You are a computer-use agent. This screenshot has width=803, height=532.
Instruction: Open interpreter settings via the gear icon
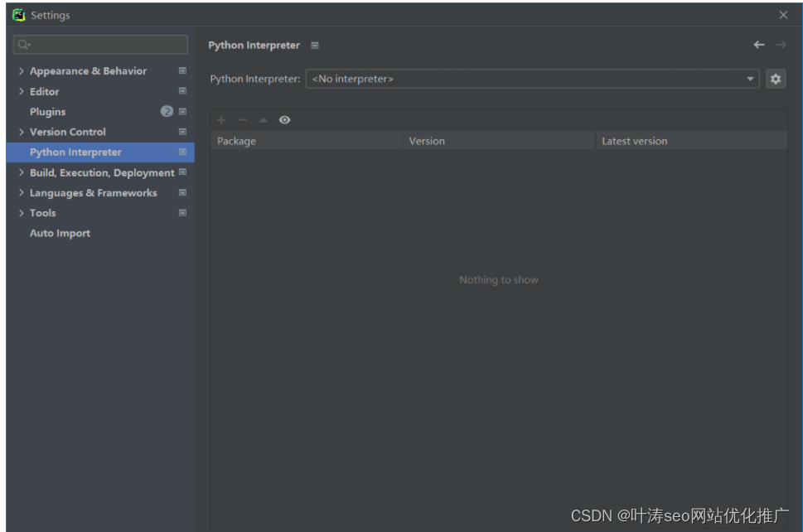[776, 78]
